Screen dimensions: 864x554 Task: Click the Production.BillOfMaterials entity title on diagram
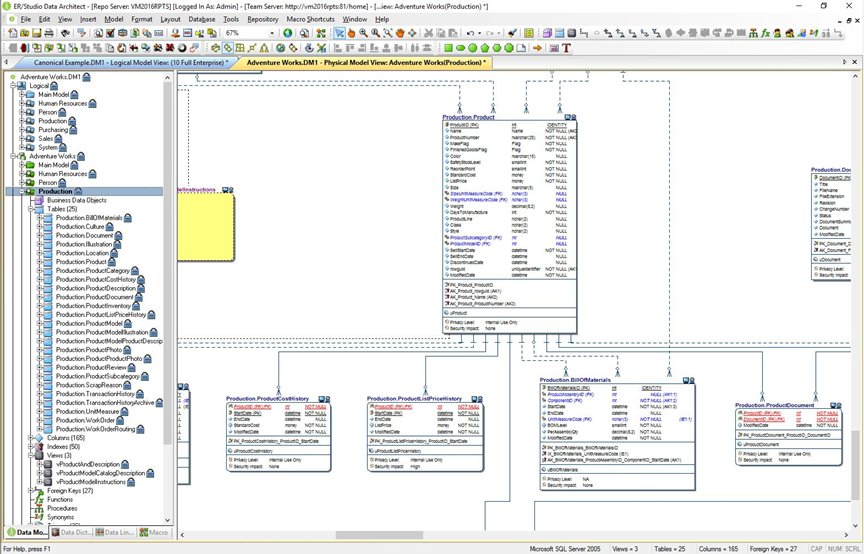(575, 380)
